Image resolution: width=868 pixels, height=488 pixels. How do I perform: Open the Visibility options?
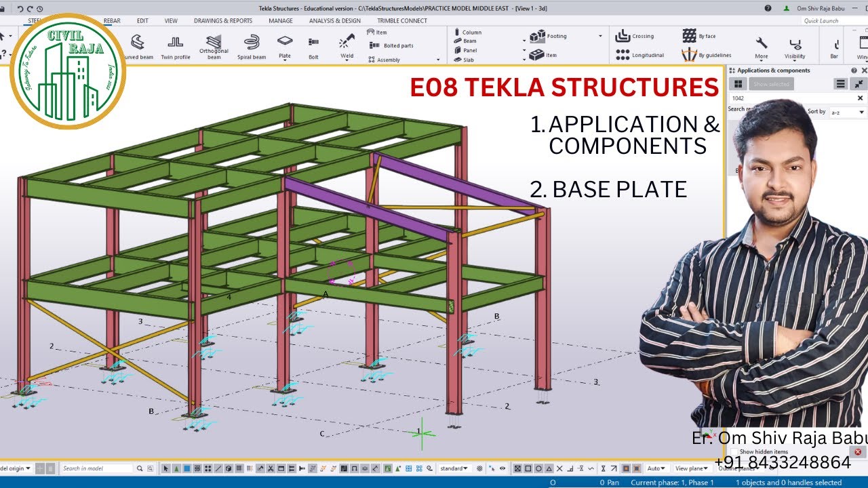point(795,47)
